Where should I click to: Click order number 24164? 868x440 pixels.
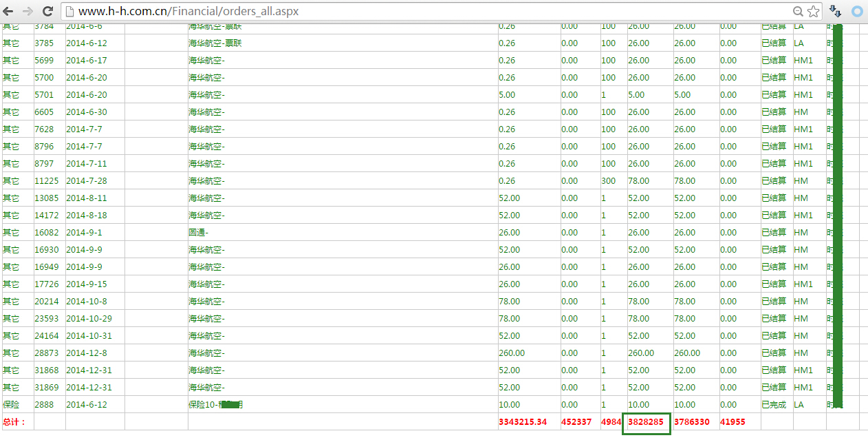47,335
